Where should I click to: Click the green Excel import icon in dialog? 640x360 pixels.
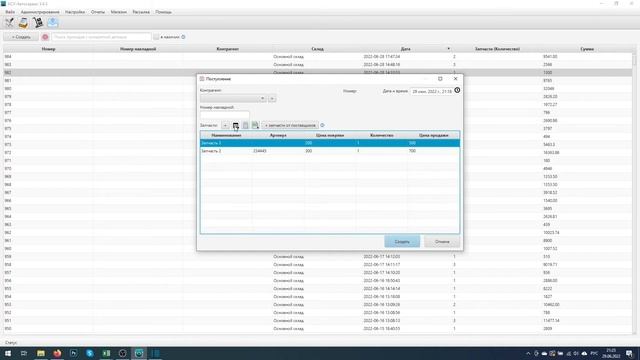[x=255, y=125]
